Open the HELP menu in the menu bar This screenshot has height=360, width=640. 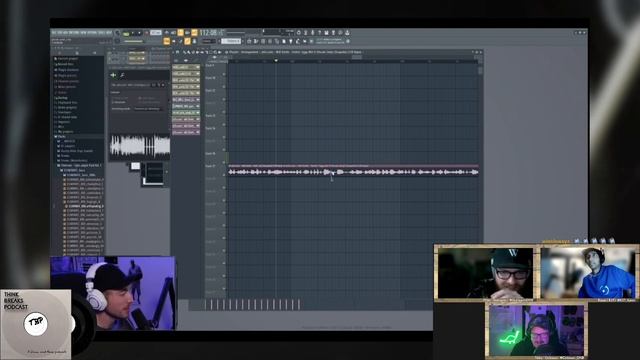(109, 33)
